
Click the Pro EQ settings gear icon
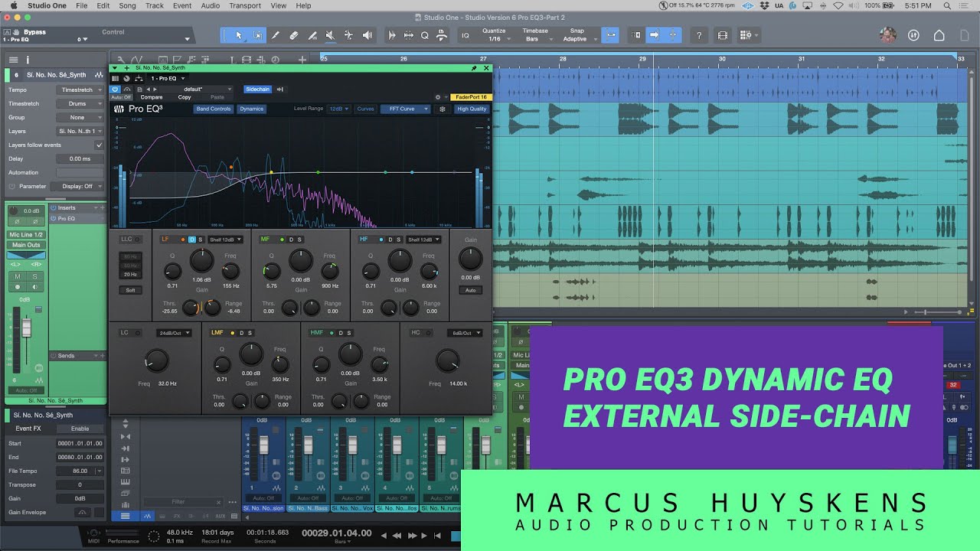tap(437, 97)
